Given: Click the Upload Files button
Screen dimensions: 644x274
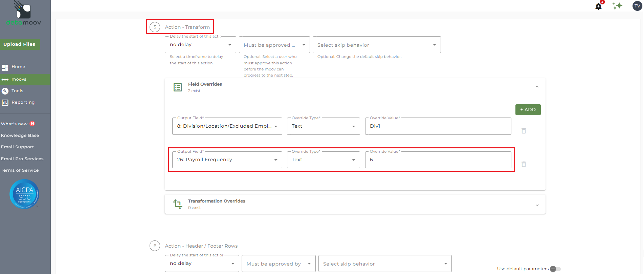Looking at the screenshot, I should [x=20, y=44].
